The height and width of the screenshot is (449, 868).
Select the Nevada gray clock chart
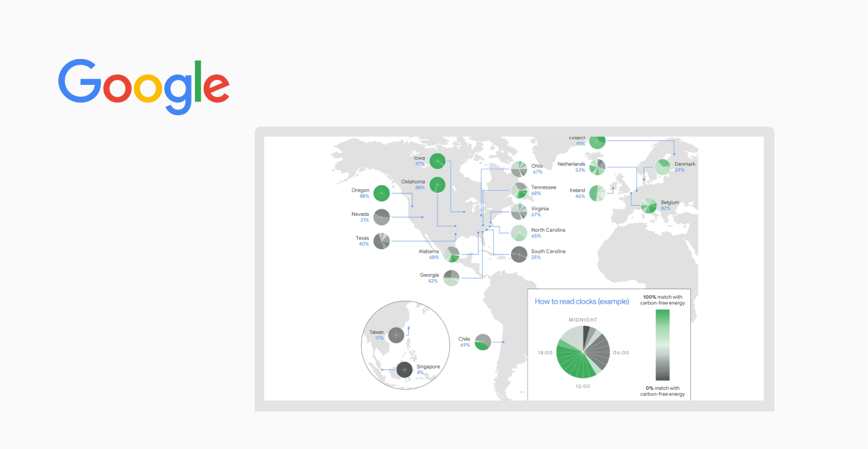[x=381, y=217]
